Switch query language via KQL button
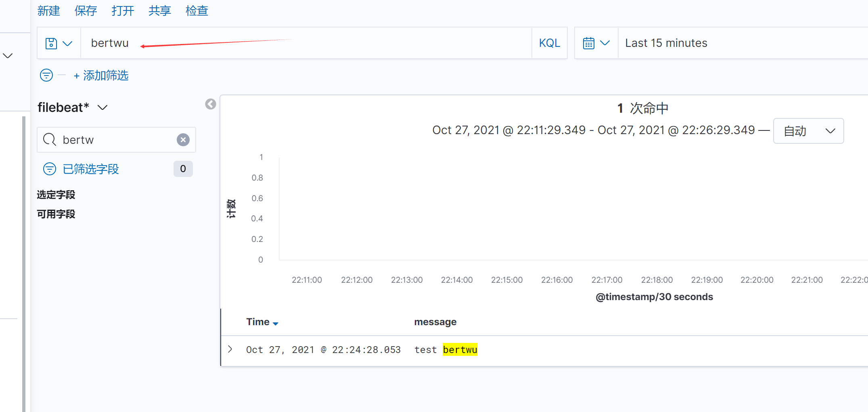Viewport: 868px width, 412px height. tap(550, 43)
